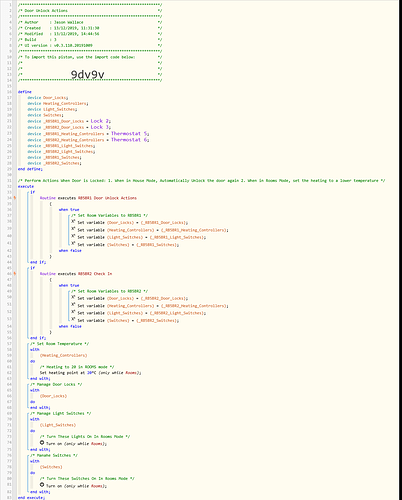Click the lightning trigger icon beside RB5BR1 routine
This screenshot has width=402, height=500.
point(14,198)
